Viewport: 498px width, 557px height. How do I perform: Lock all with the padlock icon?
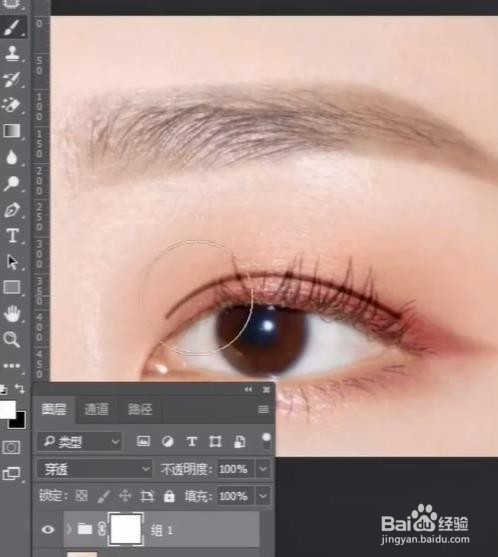[x=169, y=496]
